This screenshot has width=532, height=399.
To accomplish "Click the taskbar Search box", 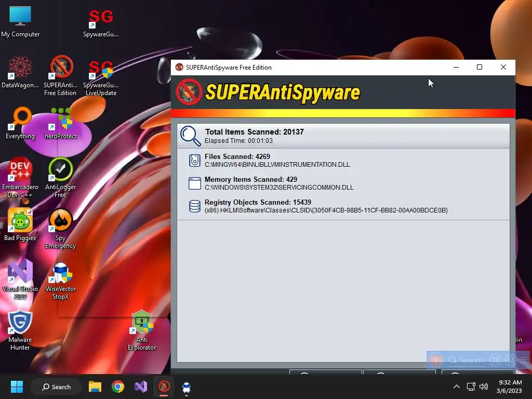I will pos(56,387).
